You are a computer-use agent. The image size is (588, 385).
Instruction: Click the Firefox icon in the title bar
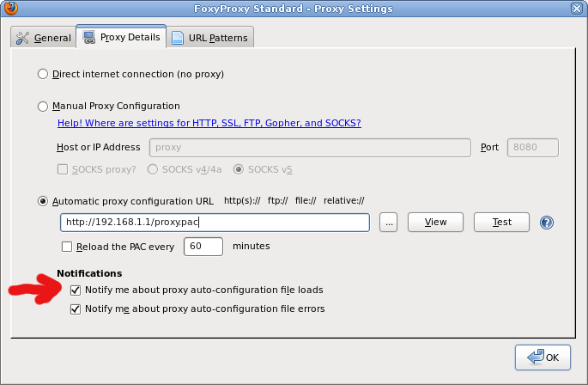pyautogui.click(x=11, y=8)
